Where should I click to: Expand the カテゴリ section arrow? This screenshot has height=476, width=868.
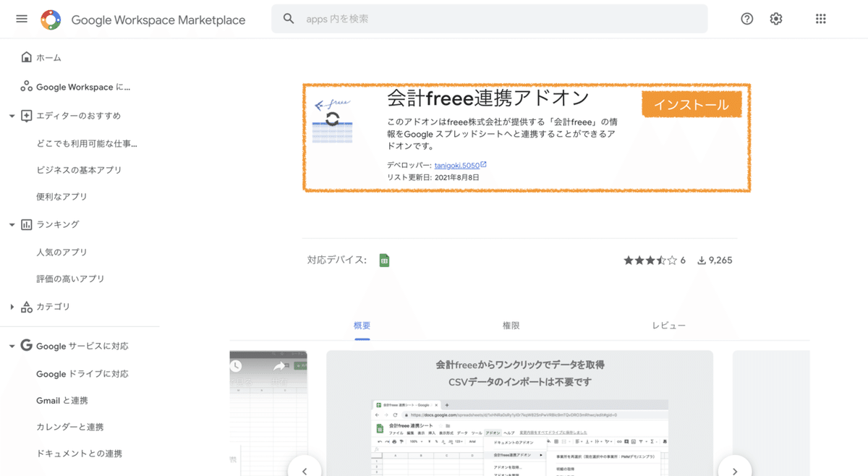tap(12, 307)
